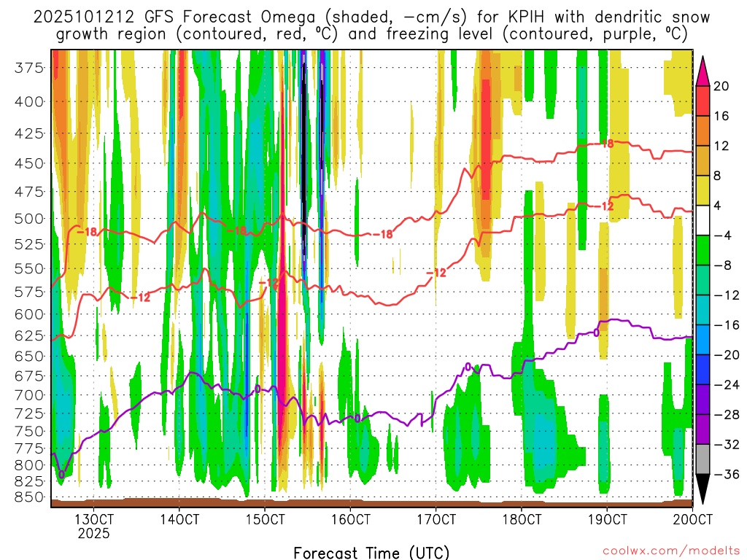The width and height of the screenshot is (747, 560).
Task: Click the 475 pressure axis label
Action: (28, 192)
